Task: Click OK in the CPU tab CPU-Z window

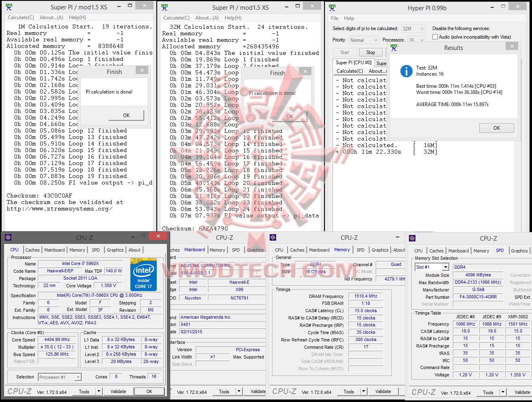Action: [149, 391]
